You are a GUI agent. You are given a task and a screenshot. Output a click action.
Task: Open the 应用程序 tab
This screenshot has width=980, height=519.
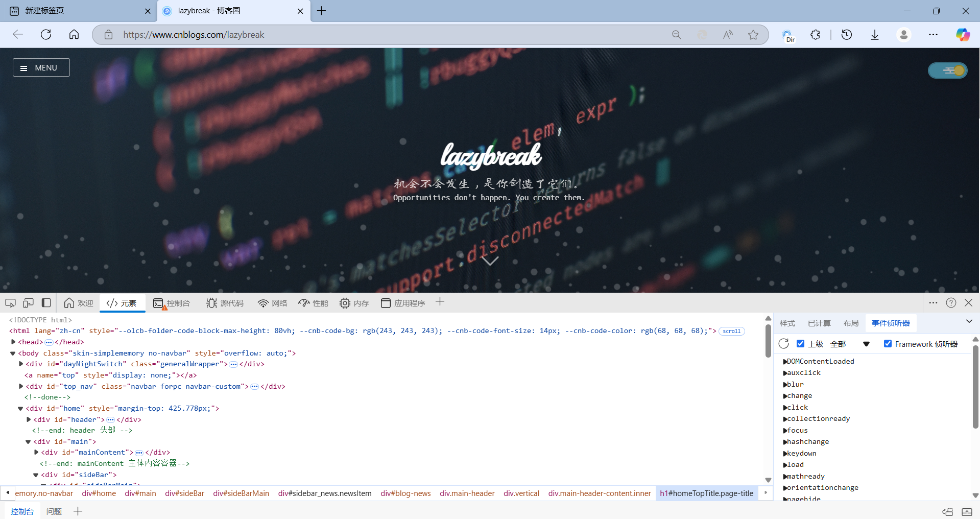click(x=403, y=303)
